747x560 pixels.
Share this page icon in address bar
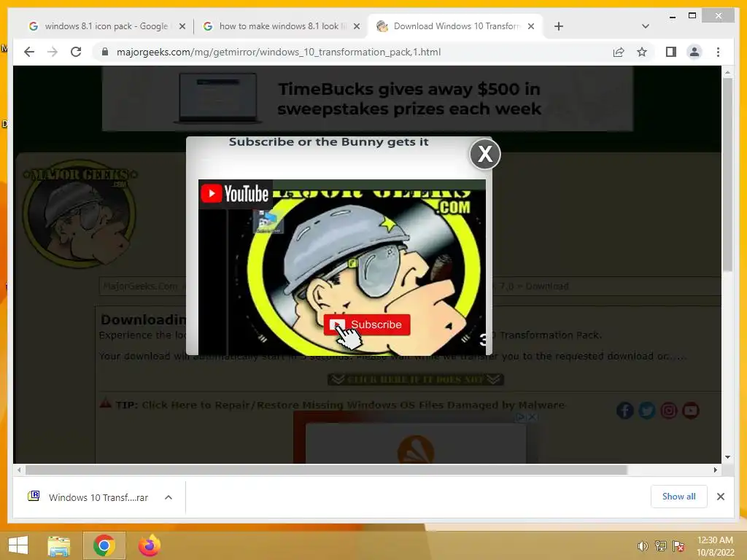[x=619, y=52]
